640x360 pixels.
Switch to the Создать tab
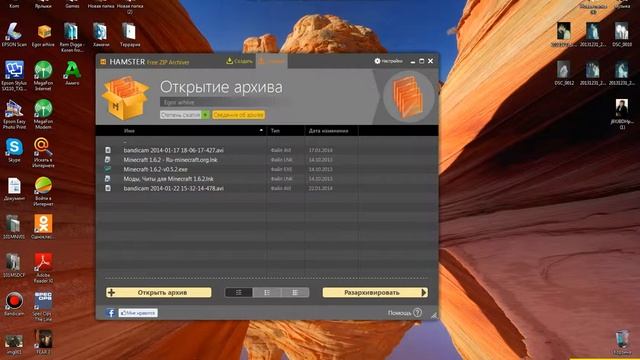(240, 61)
